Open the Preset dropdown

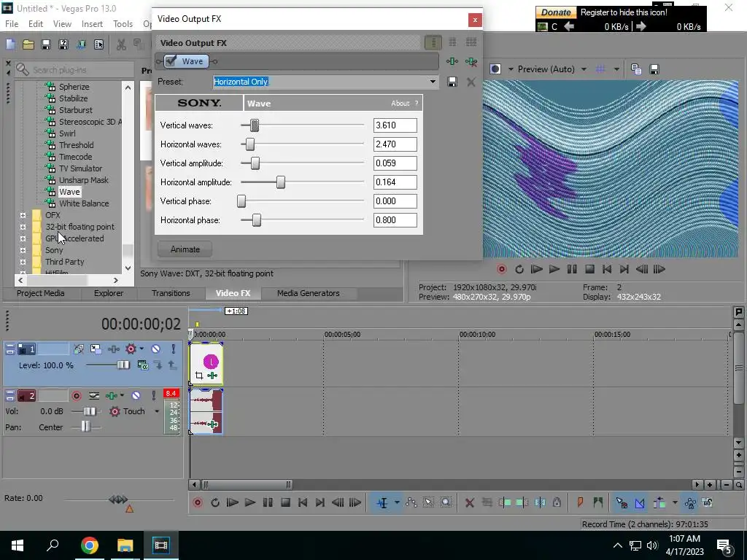(x=433, y=82)
